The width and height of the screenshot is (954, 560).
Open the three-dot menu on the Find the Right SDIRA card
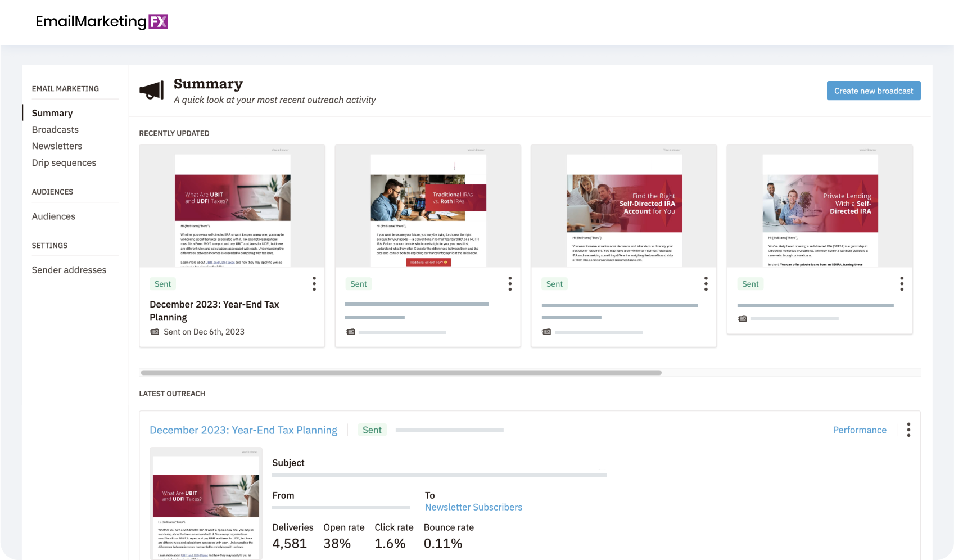pos(706,284)
